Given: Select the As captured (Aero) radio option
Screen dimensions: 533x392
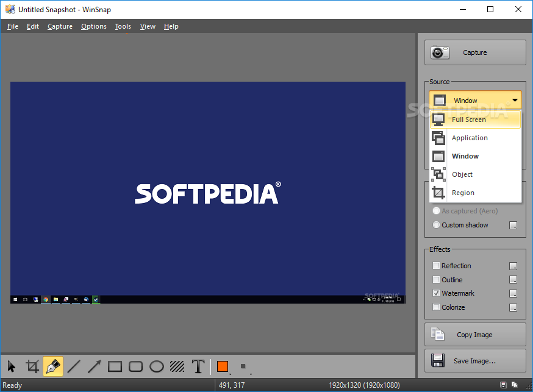Looking at the screenshot, I should click(437, 210).
